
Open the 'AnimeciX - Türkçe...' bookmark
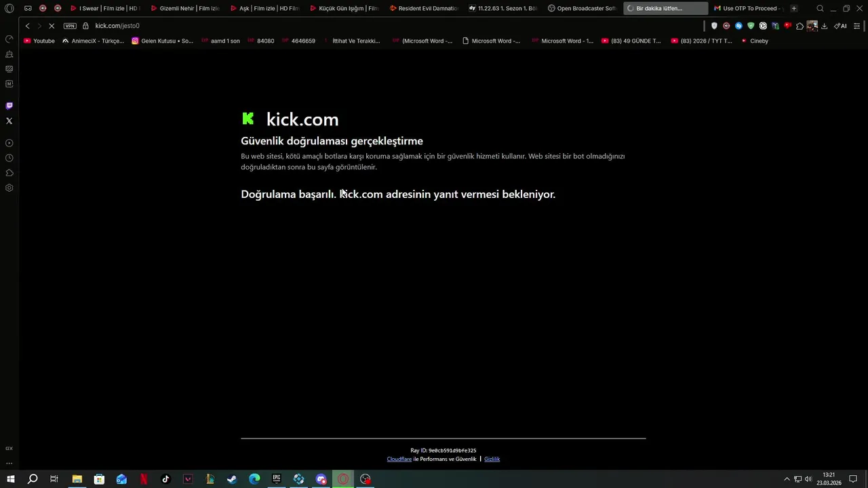pos(94,41)
